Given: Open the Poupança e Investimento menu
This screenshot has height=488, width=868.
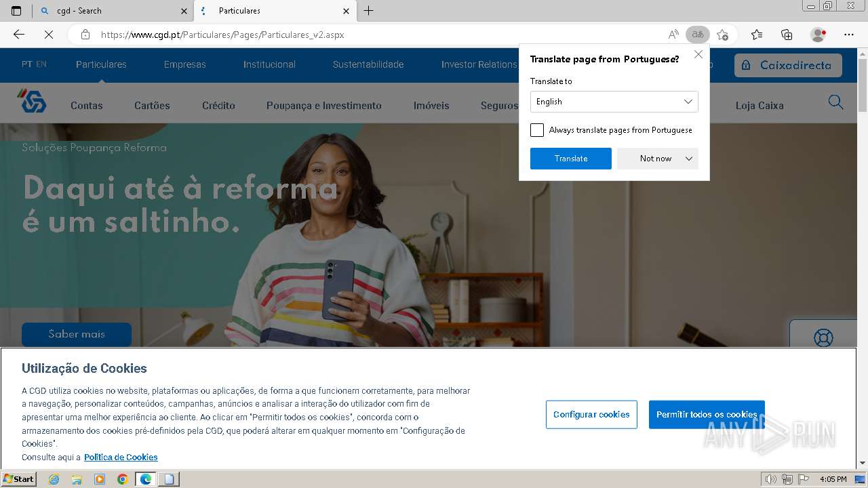Looking at the screenshot, I should tap(323, 106).
